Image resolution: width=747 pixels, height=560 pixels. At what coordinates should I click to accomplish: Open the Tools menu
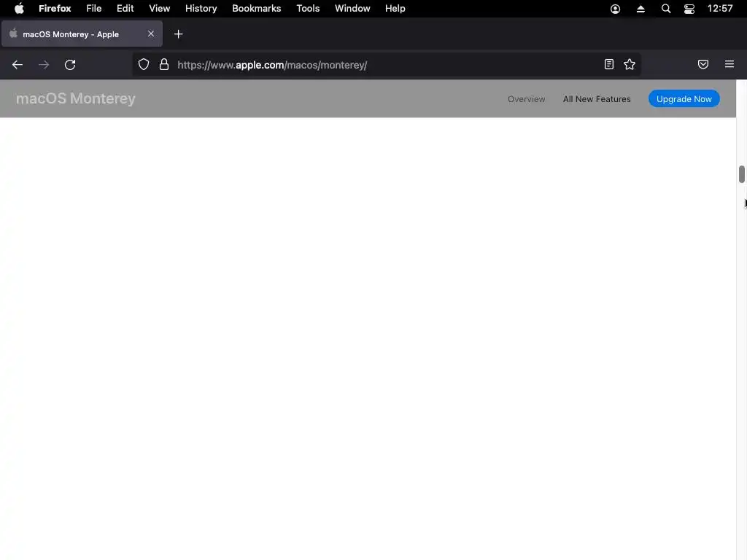(309, 9)
